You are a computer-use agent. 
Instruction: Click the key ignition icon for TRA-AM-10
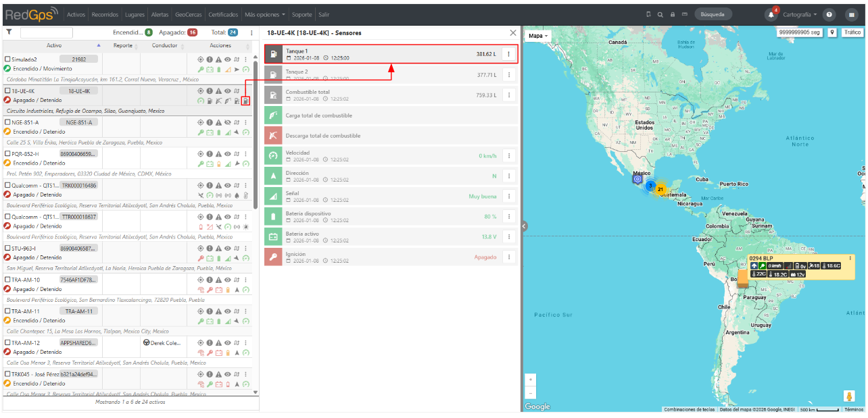click(210, 290)
